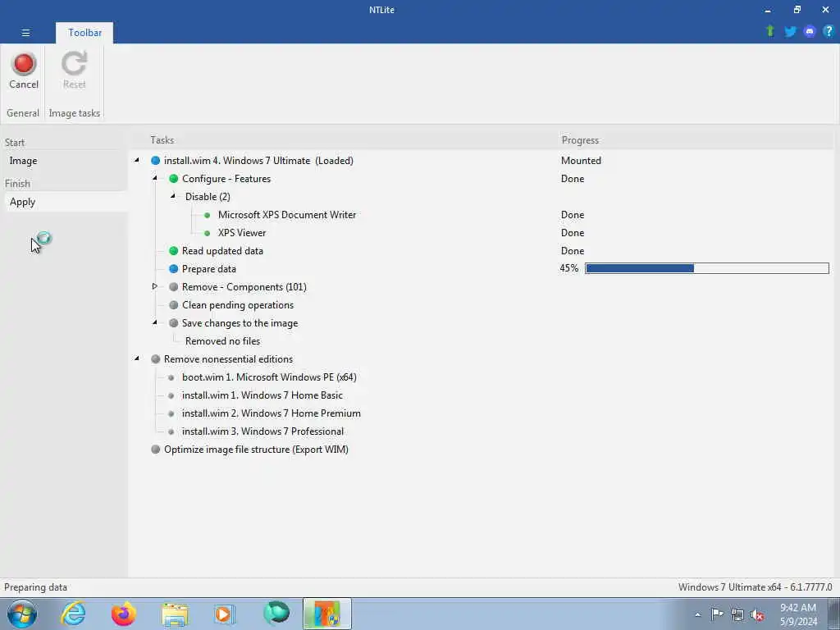Open the Windows Start menu

pos(22,614)
